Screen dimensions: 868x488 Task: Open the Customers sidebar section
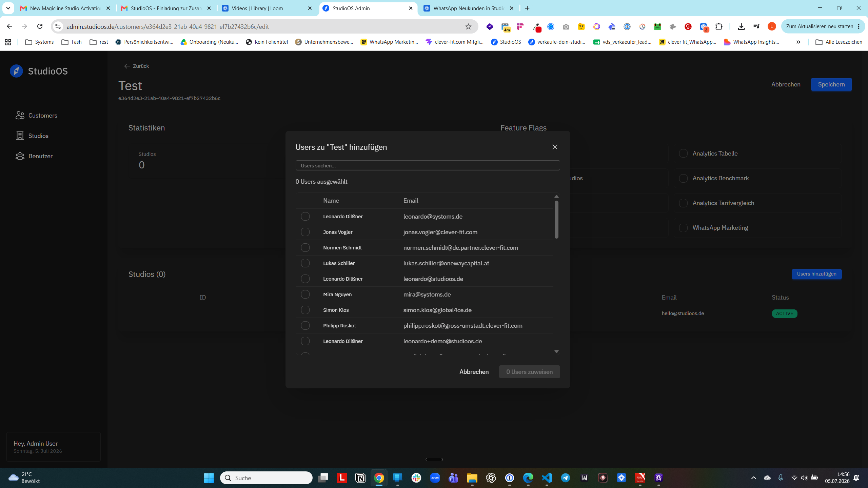(36, 115)
